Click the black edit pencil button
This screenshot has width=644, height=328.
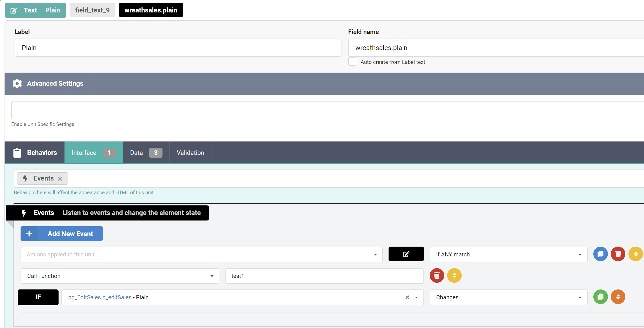[x=406, y=254]
